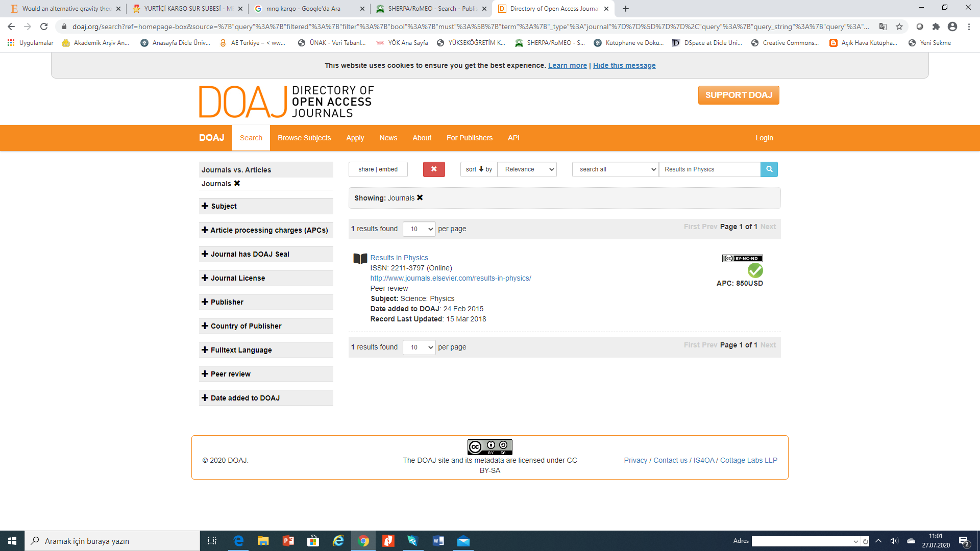Screen dimensions: 980x551
Task: Switch to the SHERPA/RoMEO browser tab
Action: [x=431, y=9]
